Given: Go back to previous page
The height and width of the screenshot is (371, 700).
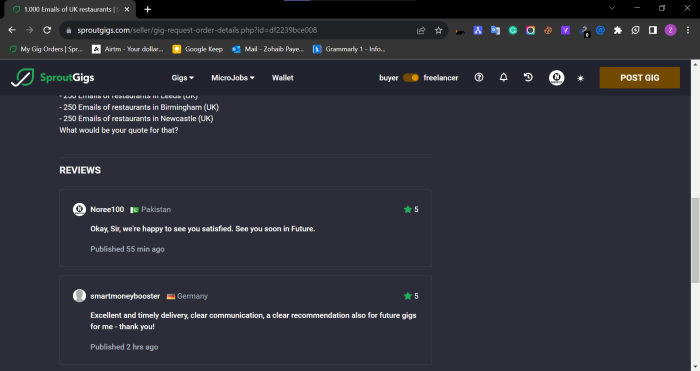Looking at the screenshot, I should coord(12,30).
